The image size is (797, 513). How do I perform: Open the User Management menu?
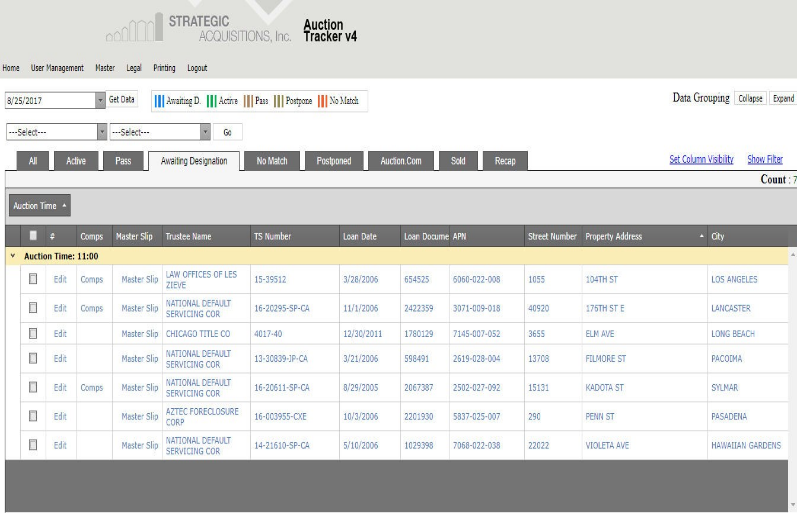pyautogui.click(x=57, y=68)
